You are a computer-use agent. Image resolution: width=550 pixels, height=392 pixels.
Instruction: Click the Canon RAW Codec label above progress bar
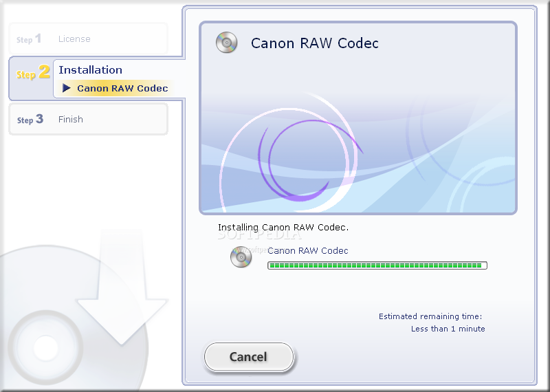click(x=307, y=250)
